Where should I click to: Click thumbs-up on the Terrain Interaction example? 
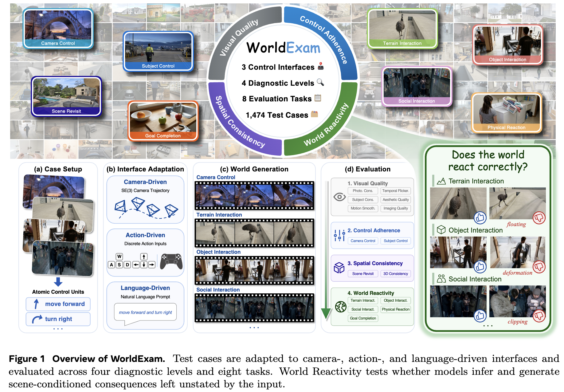pyautogui.click(x=480, y=218)
